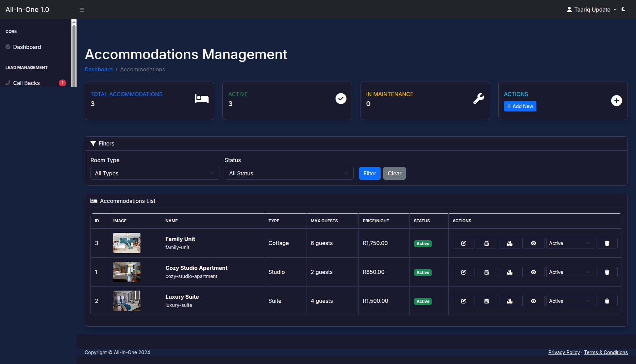Click the bed icon beside Accommodations List

(x=94, y=201)
